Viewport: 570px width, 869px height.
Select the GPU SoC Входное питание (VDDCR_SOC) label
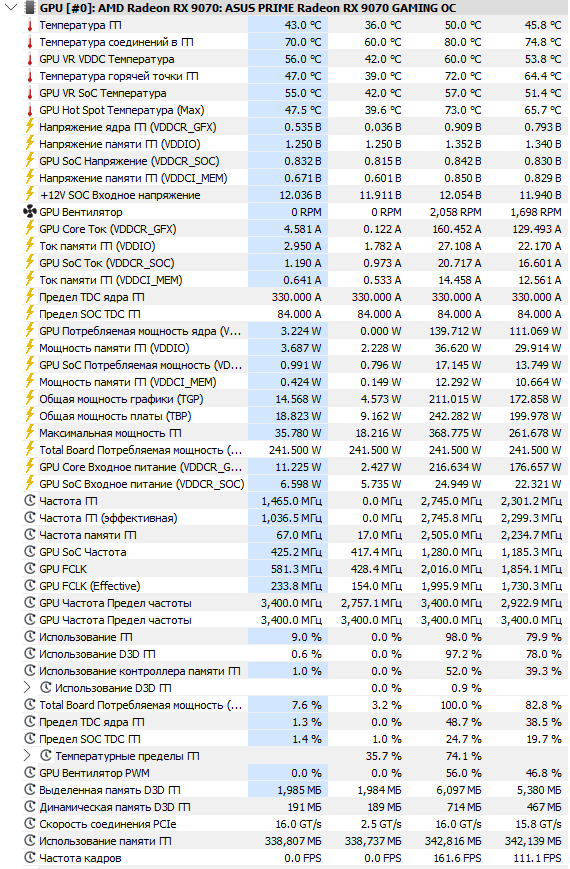pos(142,484)
